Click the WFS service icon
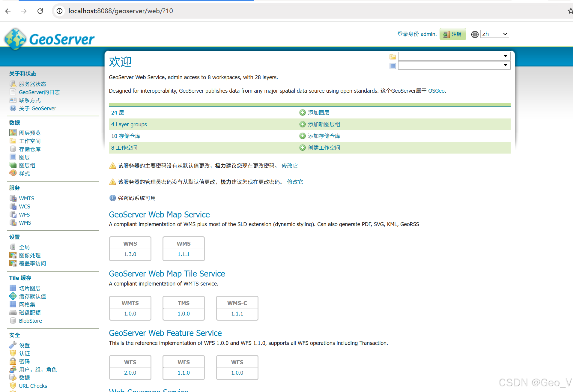Image resolution: width=573 pixels, height=392 pixels. click(x=13, y=214)
